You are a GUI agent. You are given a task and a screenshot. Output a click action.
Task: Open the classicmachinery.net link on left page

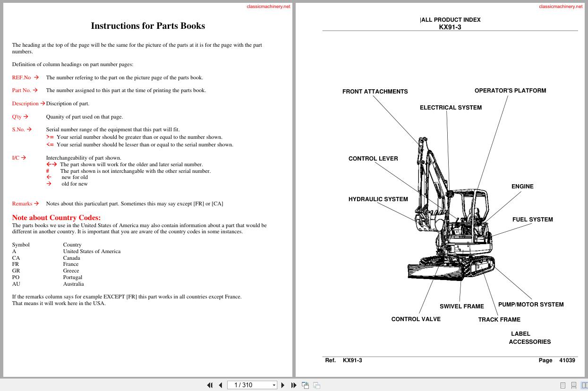(268, 6)
